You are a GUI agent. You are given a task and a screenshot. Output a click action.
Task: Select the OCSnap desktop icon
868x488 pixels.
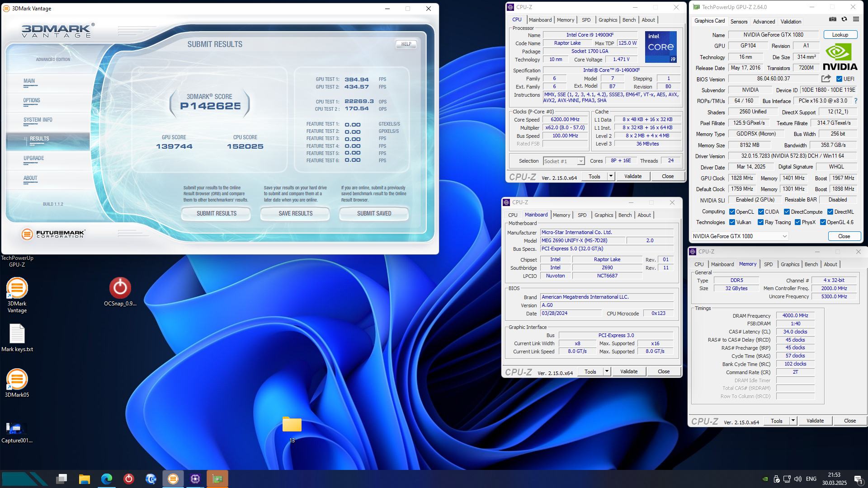tap(120, 292)
